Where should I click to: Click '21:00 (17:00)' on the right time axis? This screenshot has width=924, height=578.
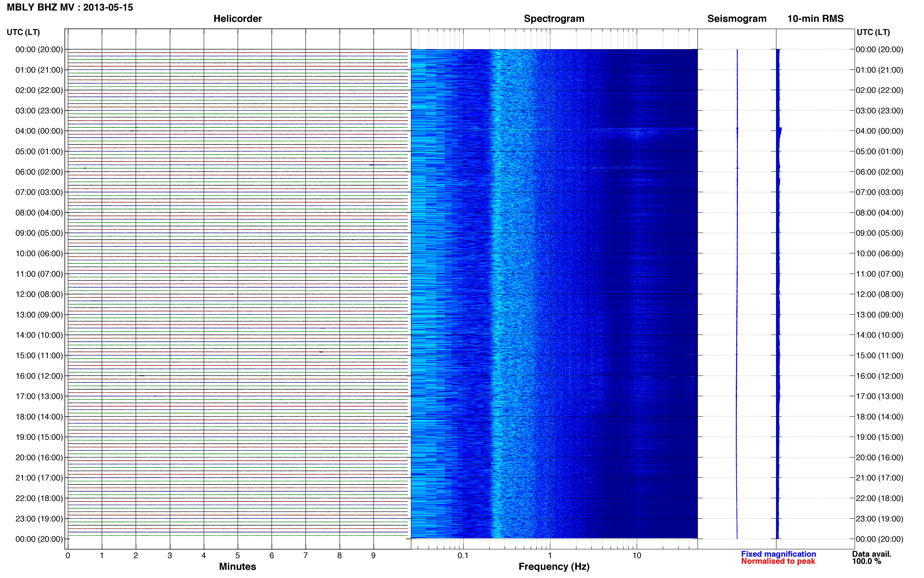tap(879, 478)
